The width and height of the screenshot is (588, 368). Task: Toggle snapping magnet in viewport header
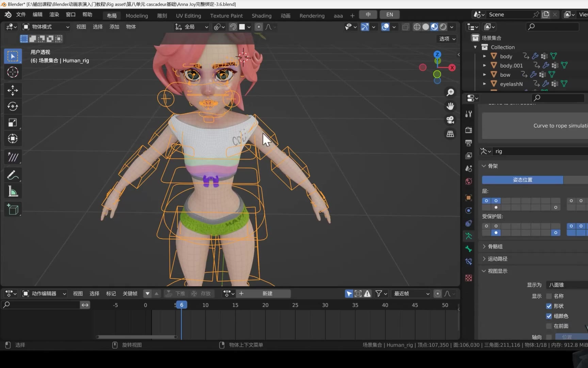[x=233, y=27]
